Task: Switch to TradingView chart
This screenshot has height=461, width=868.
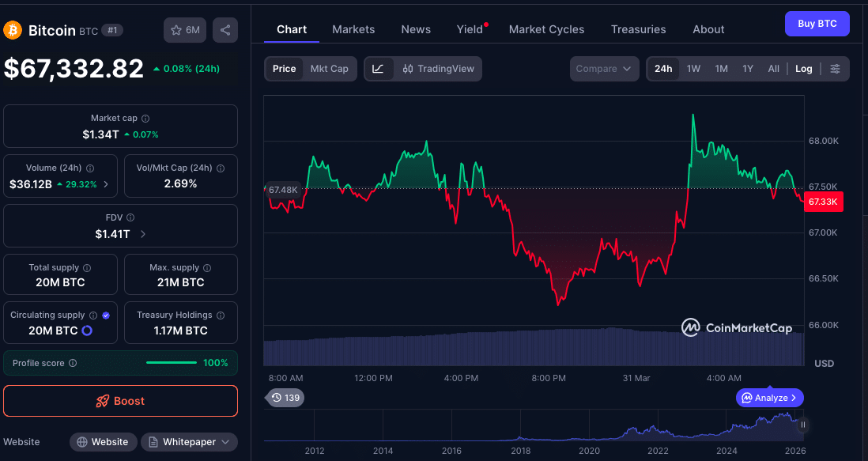Action: point(439,69)
